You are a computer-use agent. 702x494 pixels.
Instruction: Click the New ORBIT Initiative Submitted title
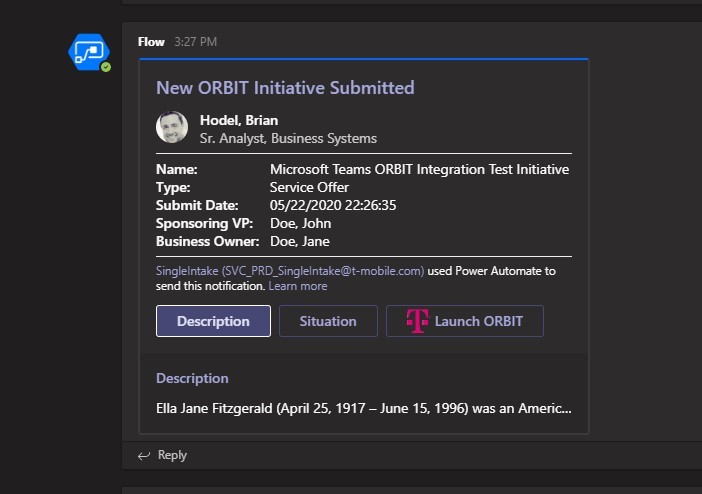[285, 88]
